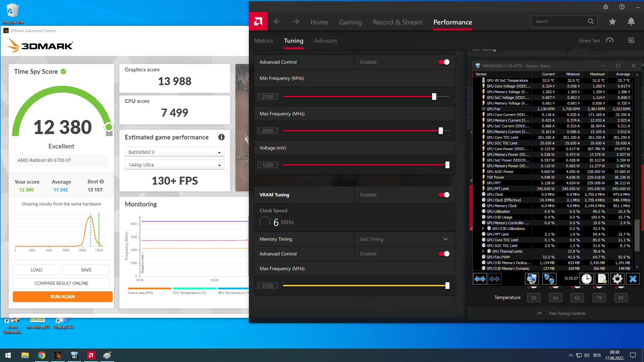Toggle VRAM Advanced Control switch
The image size is (644, 362).
[444, 254]
